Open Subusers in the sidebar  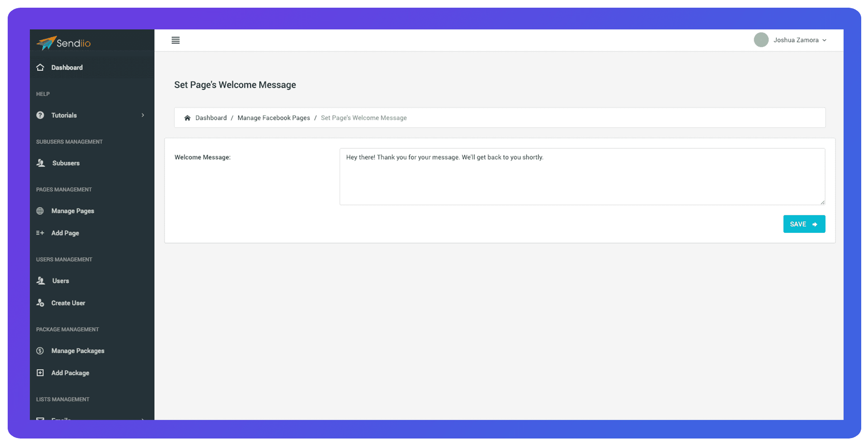pos(66,163)
